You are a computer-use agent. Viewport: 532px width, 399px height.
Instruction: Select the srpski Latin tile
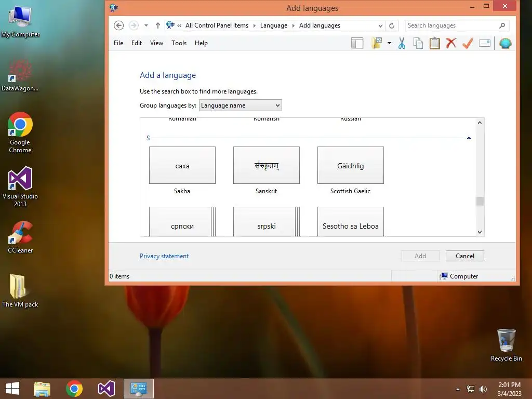coord(267,221)
